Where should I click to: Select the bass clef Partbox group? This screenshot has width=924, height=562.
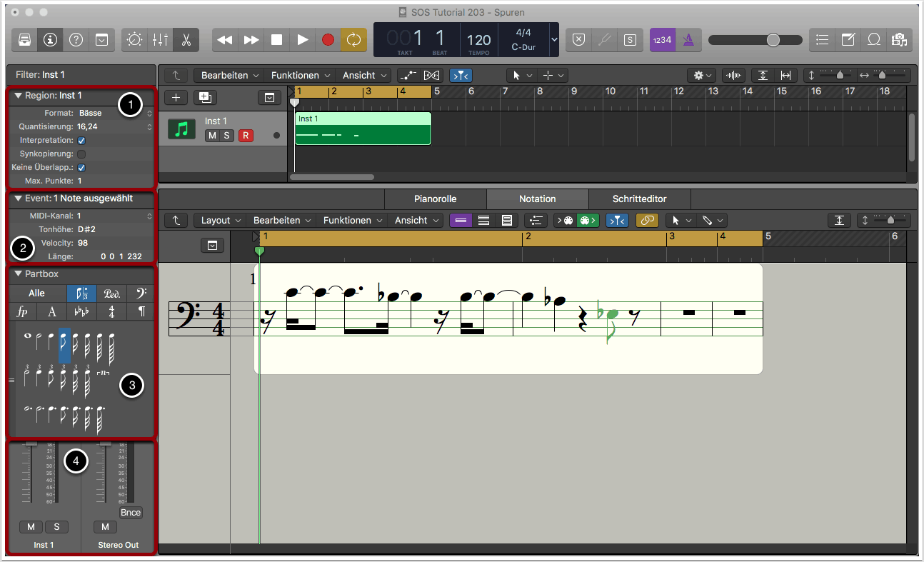pos(141,293)
